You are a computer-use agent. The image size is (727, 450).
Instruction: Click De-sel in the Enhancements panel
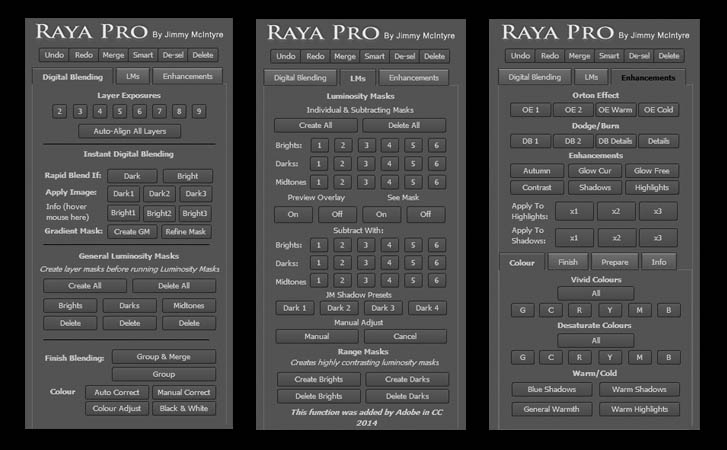[639, 56]
